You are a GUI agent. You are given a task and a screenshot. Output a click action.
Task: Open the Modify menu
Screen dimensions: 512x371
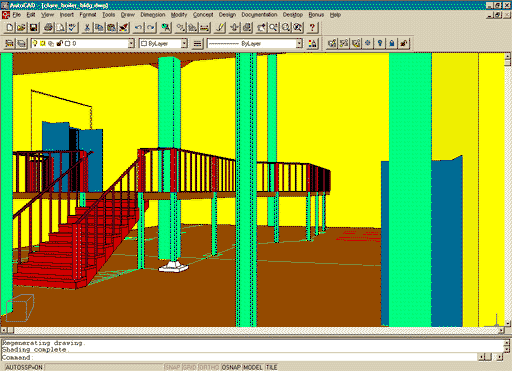pos(179,15)
